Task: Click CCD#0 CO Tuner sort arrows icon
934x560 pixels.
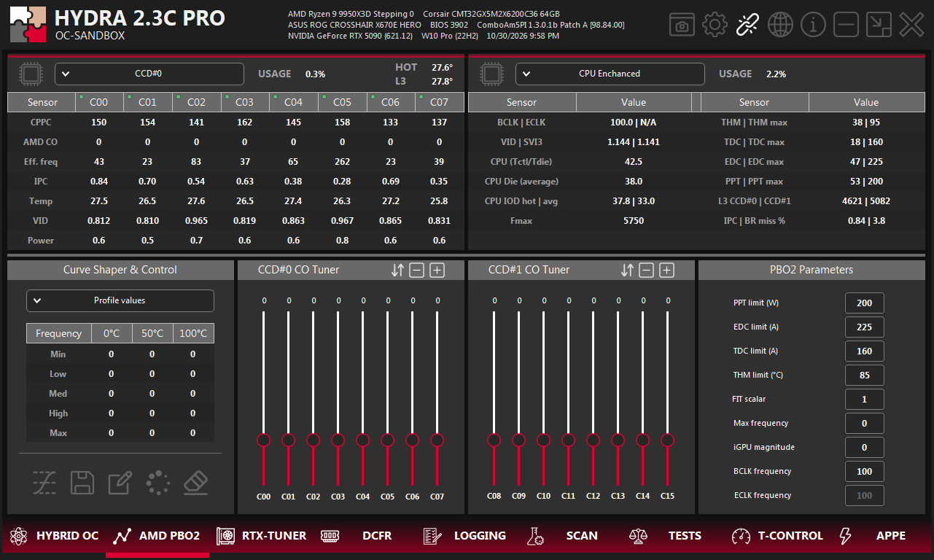Action: click(x=397, y=271)
